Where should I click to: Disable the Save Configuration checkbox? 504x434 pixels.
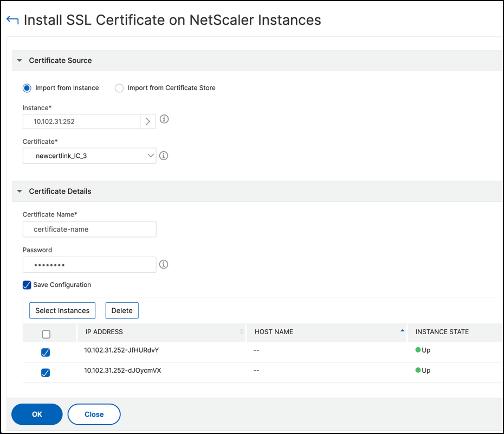[27, 285]
